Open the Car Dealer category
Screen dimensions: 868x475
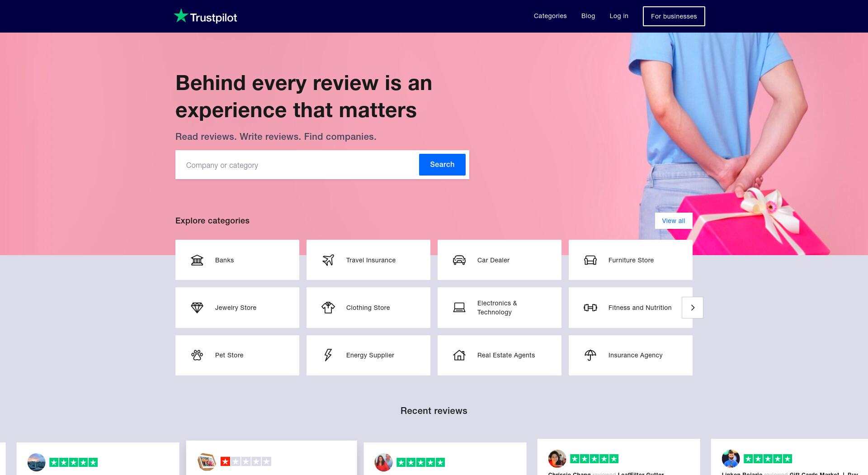tap(500, 260)
